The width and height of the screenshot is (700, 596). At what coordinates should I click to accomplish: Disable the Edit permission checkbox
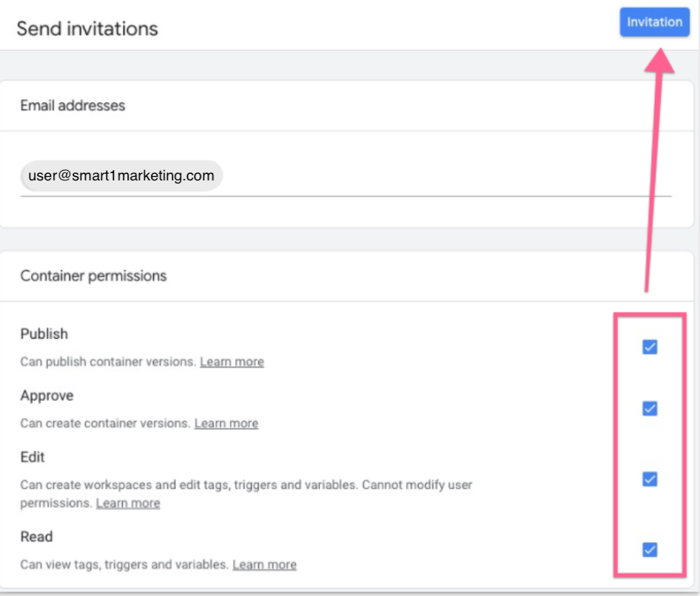[650, 479]
